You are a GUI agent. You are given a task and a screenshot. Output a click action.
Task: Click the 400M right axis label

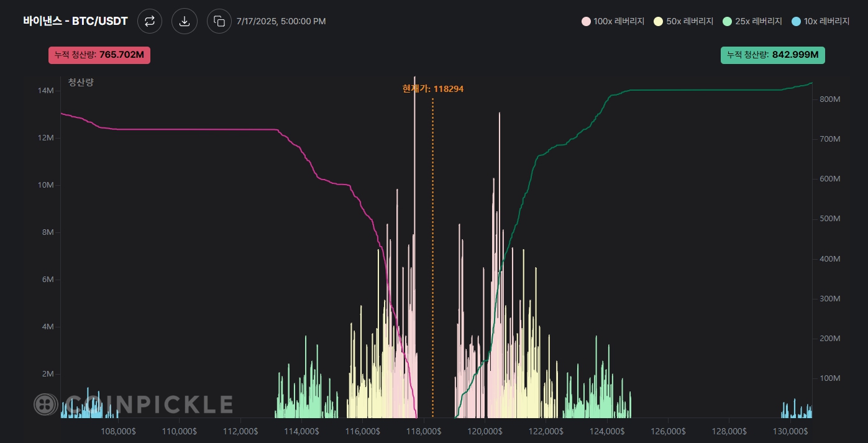point(830,259)
